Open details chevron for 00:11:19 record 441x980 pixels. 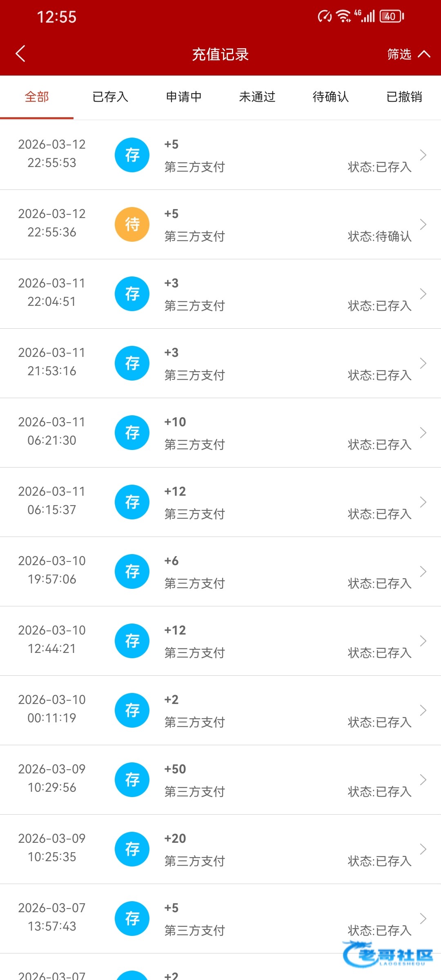click(423, 710)
